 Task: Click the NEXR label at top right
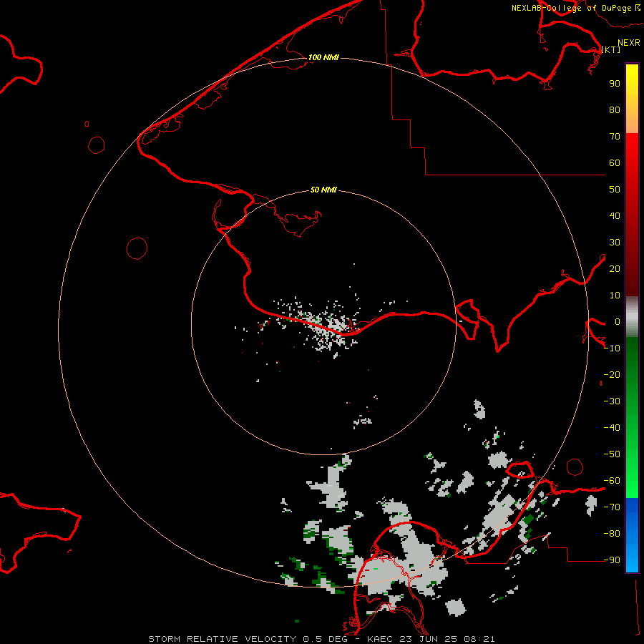[629, 43]
